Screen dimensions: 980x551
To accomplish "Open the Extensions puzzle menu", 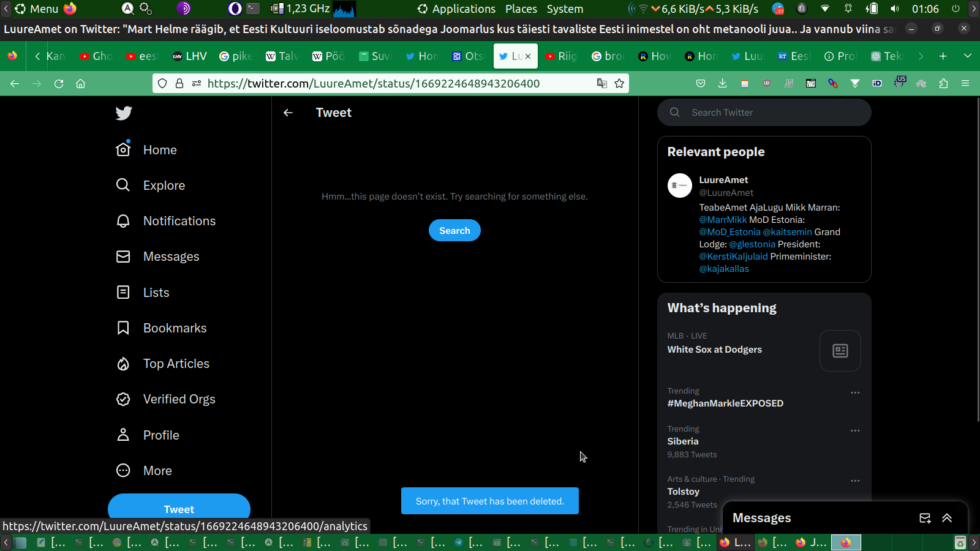I will click(943, 83).
